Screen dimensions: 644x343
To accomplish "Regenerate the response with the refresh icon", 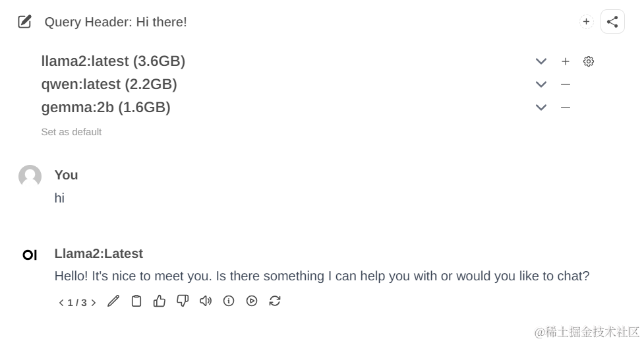I will coord(275,301).
